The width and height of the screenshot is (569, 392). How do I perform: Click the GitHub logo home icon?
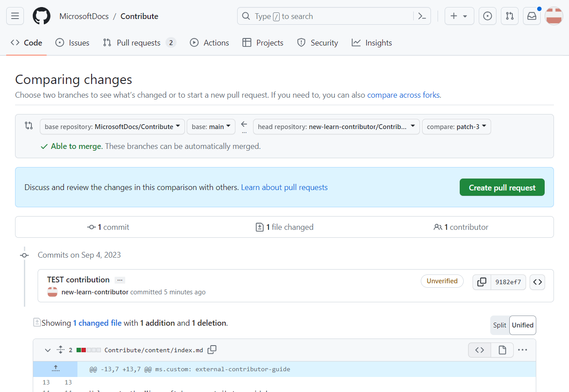pos(41,15)
